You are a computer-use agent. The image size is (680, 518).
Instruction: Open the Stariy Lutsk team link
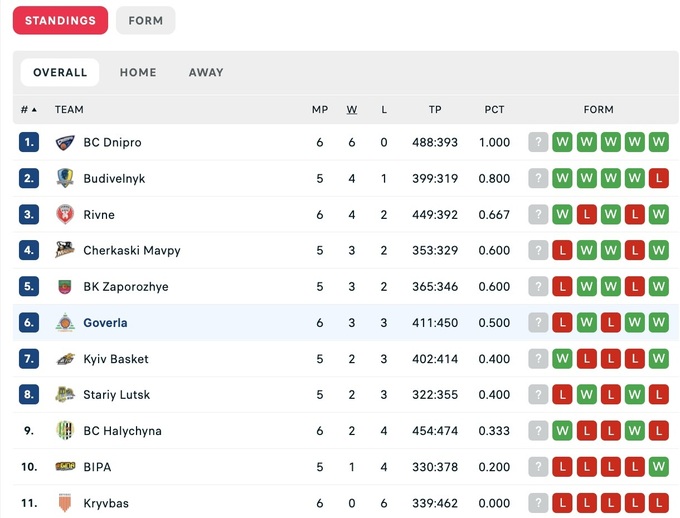[116, 395]
